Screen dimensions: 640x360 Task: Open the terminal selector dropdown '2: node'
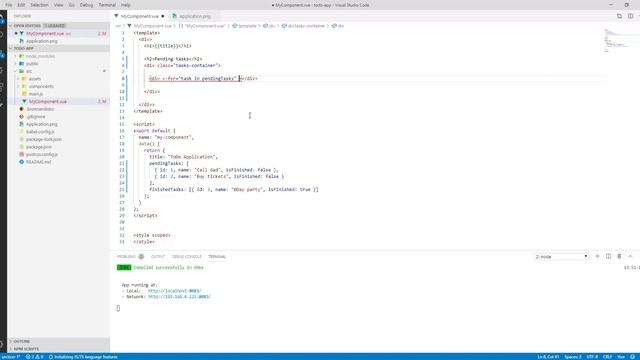pos(561,256)
